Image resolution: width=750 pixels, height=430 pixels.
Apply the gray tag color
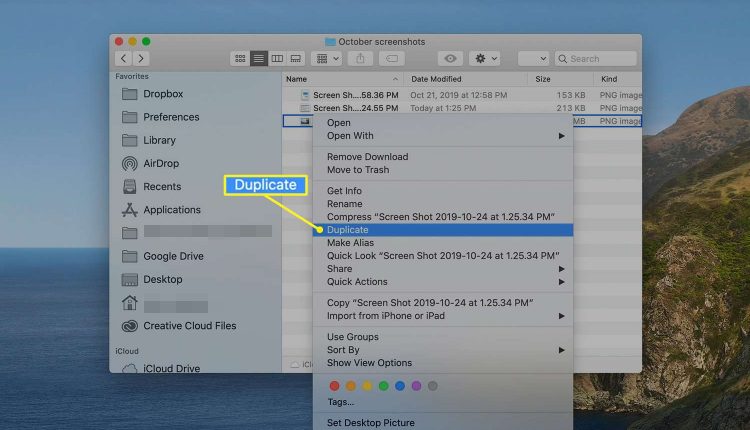click(x=432, y=386)
